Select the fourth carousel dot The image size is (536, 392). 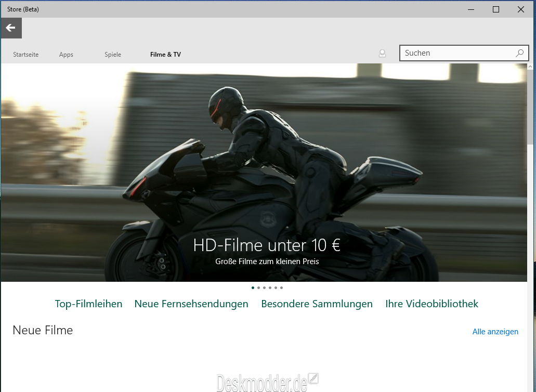pos(270,288)
